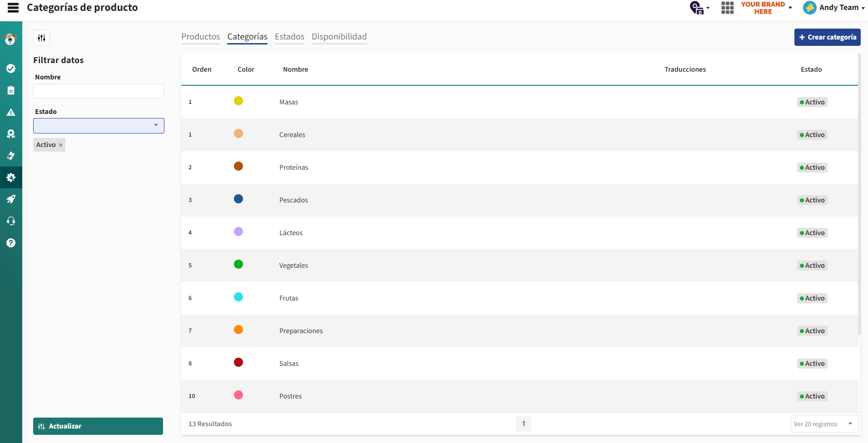Click the brown Proteínas color dot
This screenshot has height=443, width=868.
pyautogui.click(x=238, y=166)
